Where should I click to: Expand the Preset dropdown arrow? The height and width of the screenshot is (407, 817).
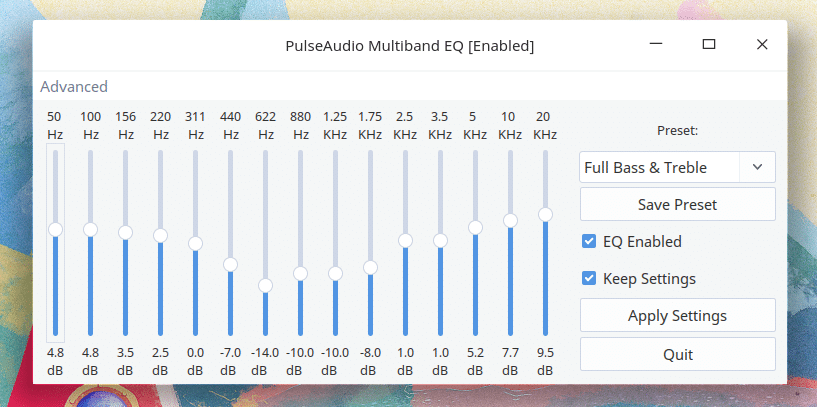click(x=757, y=167)
